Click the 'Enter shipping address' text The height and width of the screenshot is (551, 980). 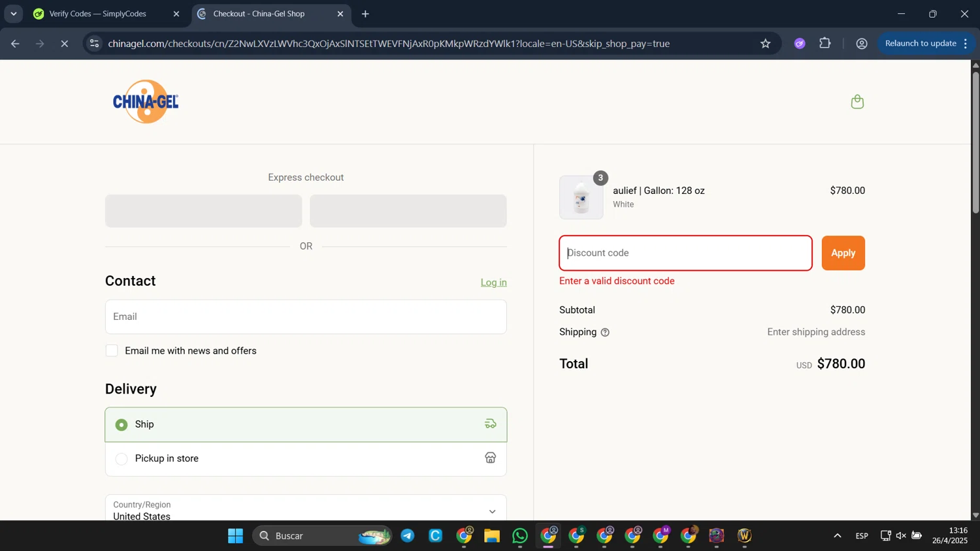816,332
